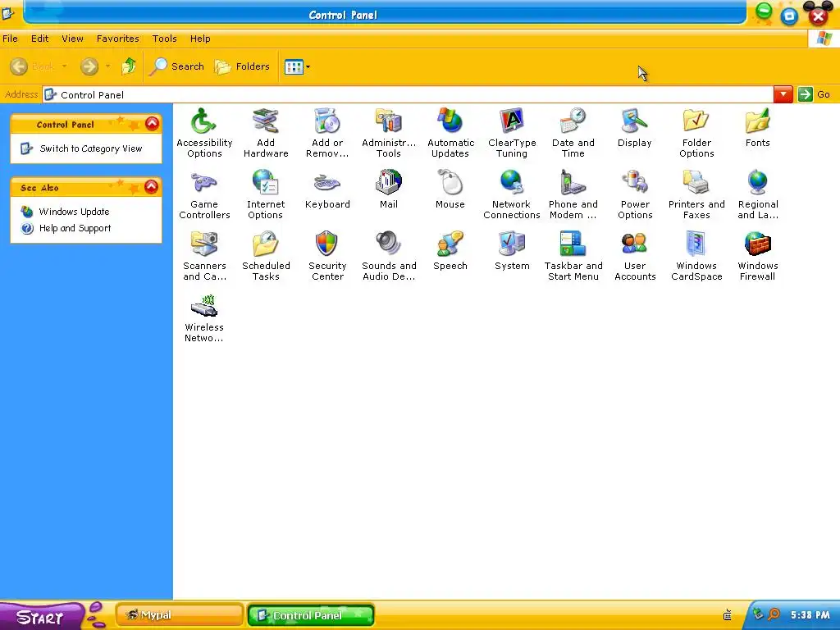Open Regional and Language options icon

click(x=758, y=194)
